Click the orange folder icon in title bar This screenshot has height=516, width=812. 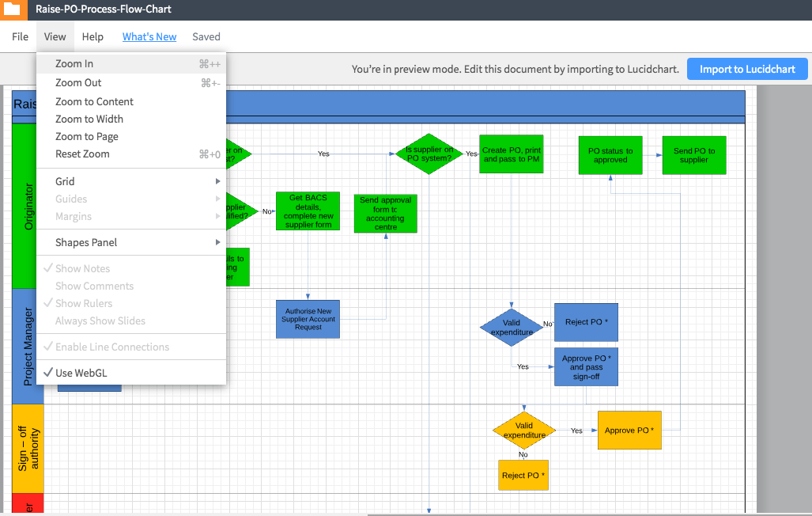coord(13,9)
